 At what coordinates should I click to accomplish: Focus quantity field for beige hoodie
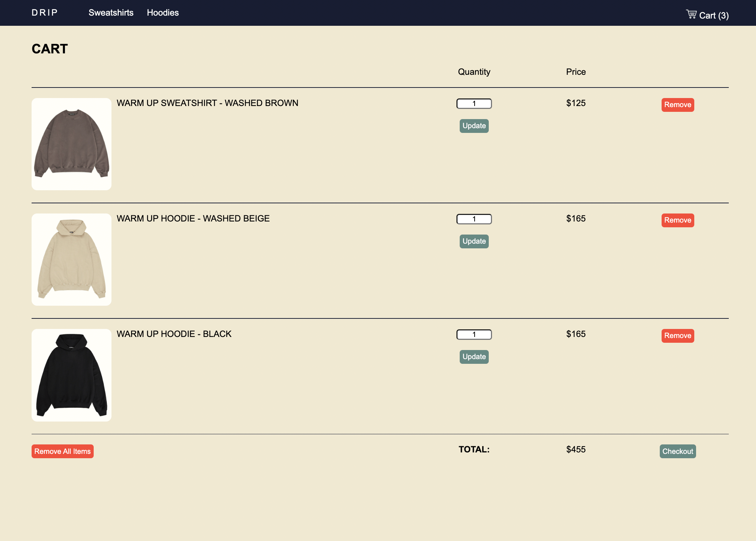(x=474, y=219)
